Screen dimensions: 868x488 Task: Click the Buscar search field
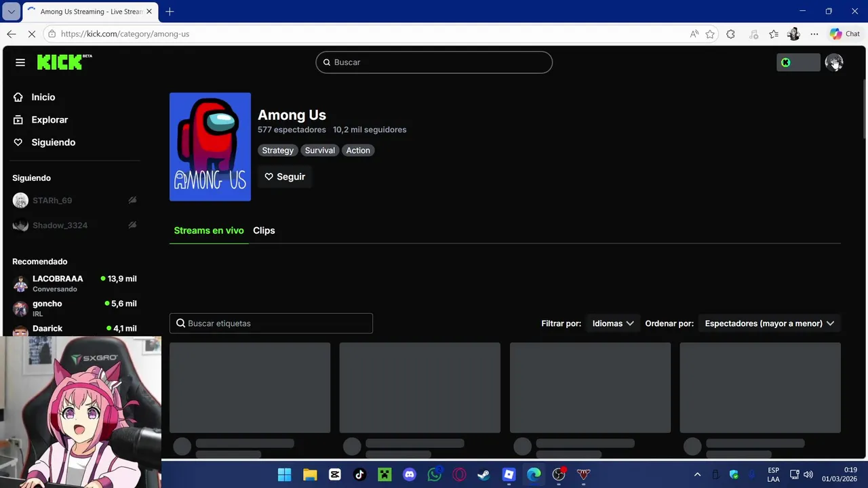click(x=434, y=62)
